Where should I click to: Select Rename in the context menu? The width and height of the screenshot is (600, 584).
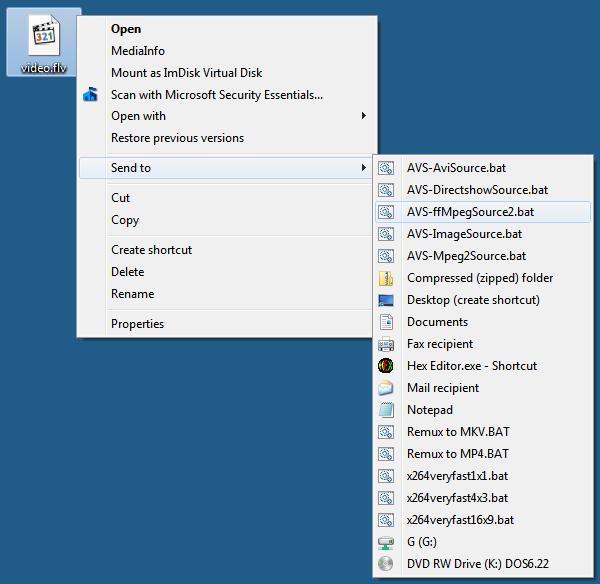132,294
